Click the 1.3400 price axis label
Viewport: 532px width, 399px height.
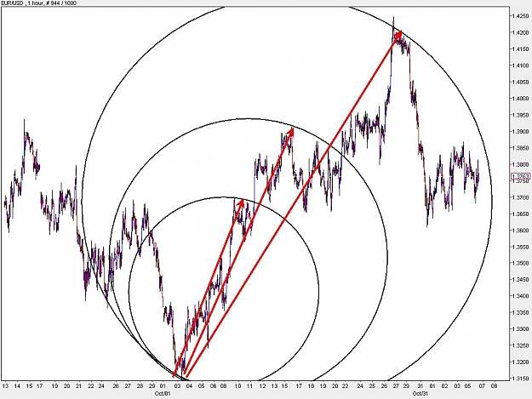click(x=520, y=296)
